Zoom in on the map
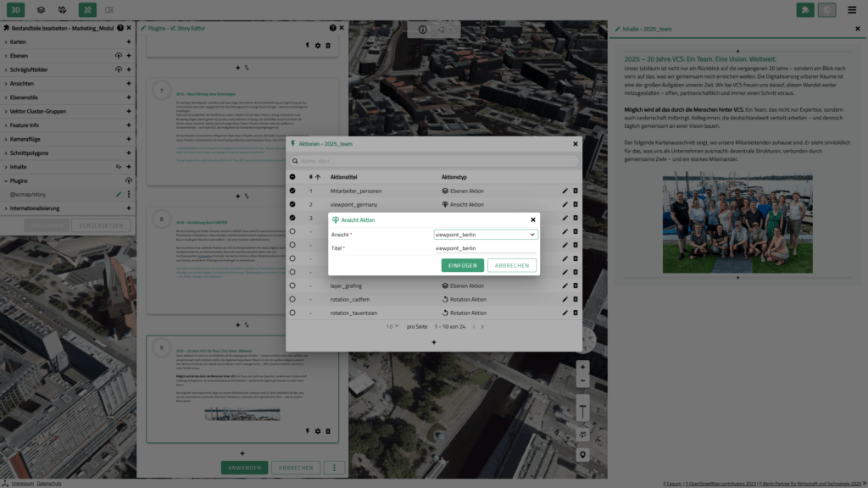This screenshot has height=488, width=868. (x=582, y=368)
